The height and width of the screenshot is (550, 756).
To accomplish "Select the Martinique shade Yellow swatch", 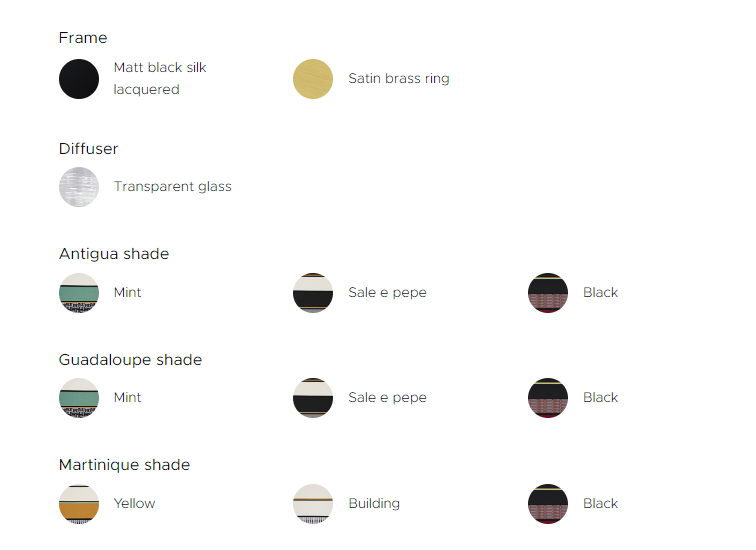I will click(x=79, y=504).
